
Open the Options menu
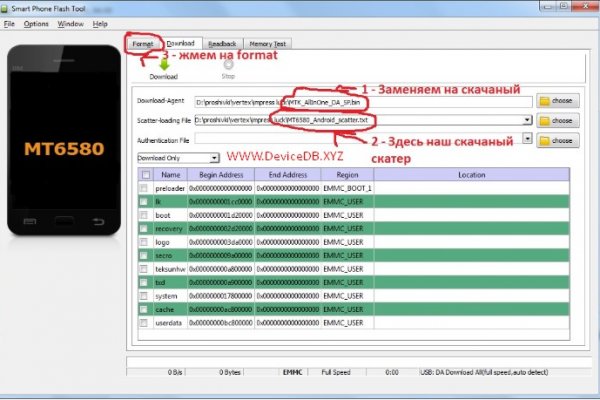coord(36,23)
